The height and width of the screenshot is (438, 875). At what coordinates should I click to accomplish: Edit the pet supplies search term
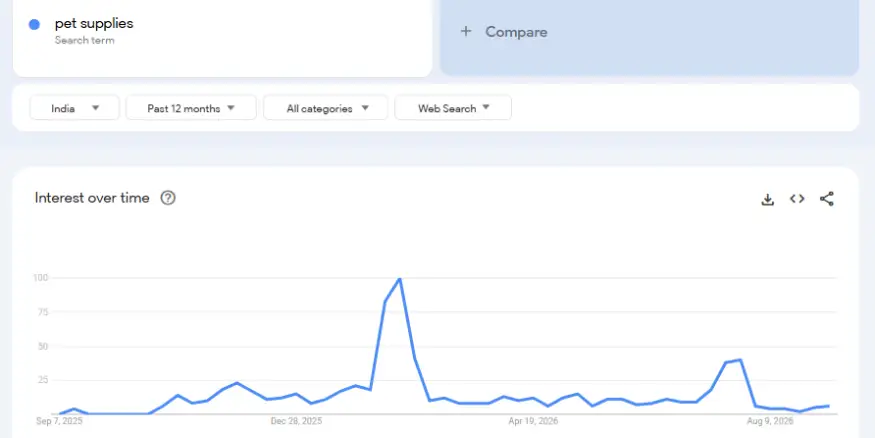(94, 23)
